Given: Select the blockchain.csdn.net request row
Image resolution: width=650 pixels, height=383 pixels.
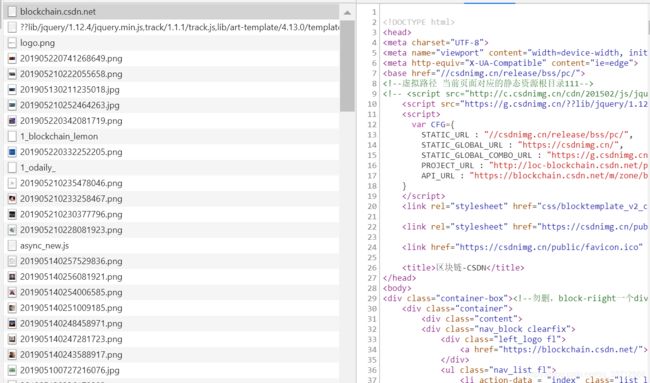Looking at the screenshot, I should point(171,12).
